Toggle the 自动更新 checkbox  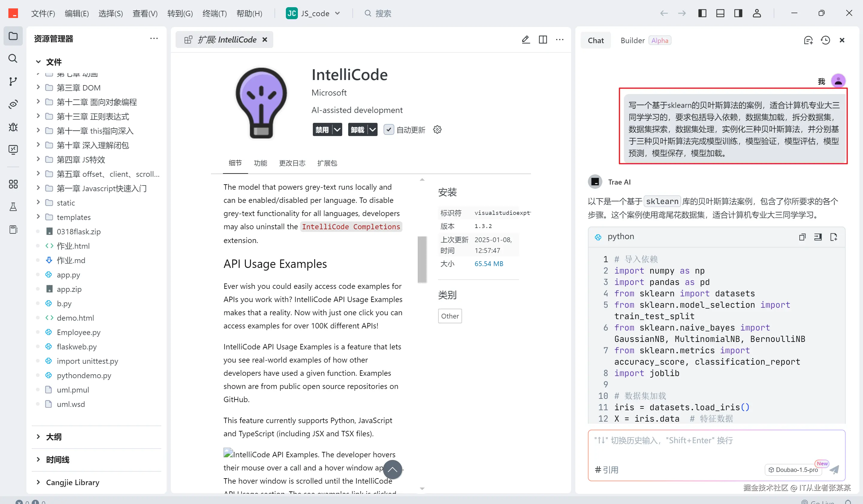pos(388,130)
